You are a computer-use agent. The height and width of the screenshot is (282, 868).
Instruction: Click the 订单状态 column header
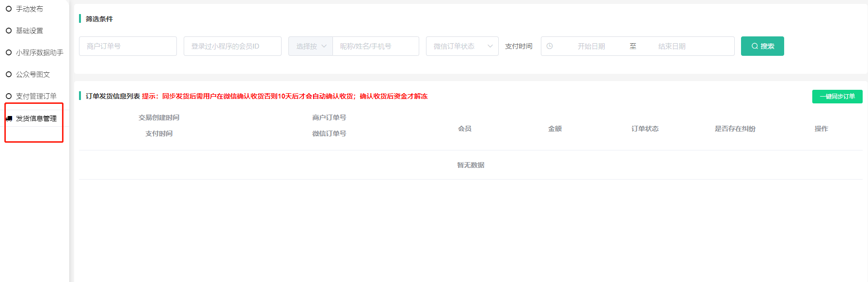coord(645,129)
